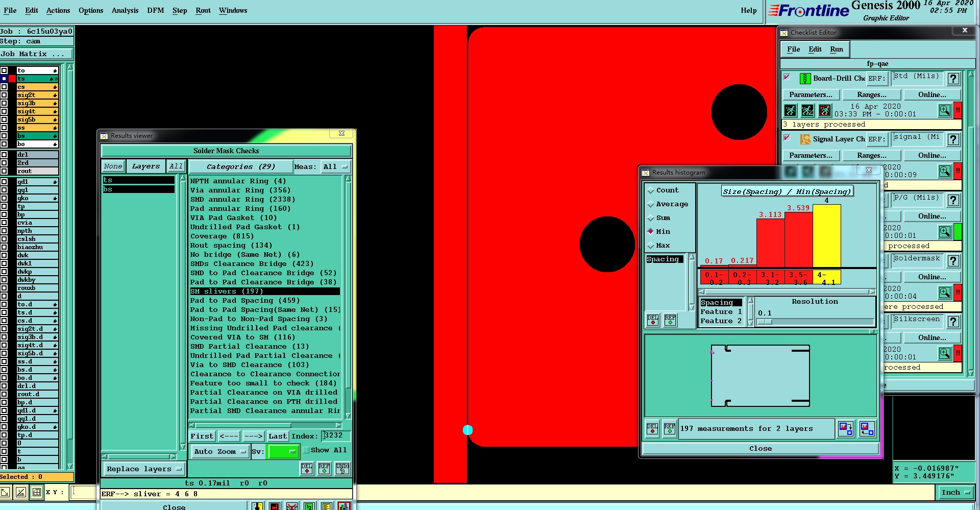980x510 pixels.
Task: Open Rout menu
Action: click(x=203, y=10)
